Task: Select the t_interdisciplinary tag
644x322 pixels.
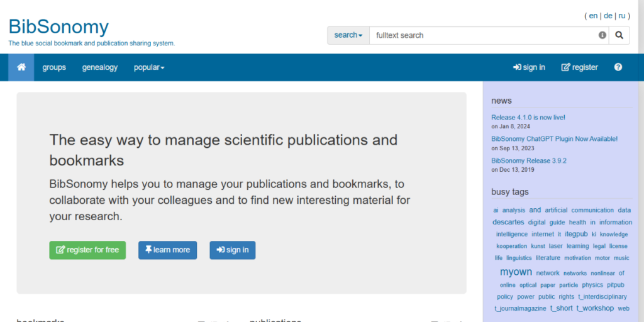Action: pos(602,297)
